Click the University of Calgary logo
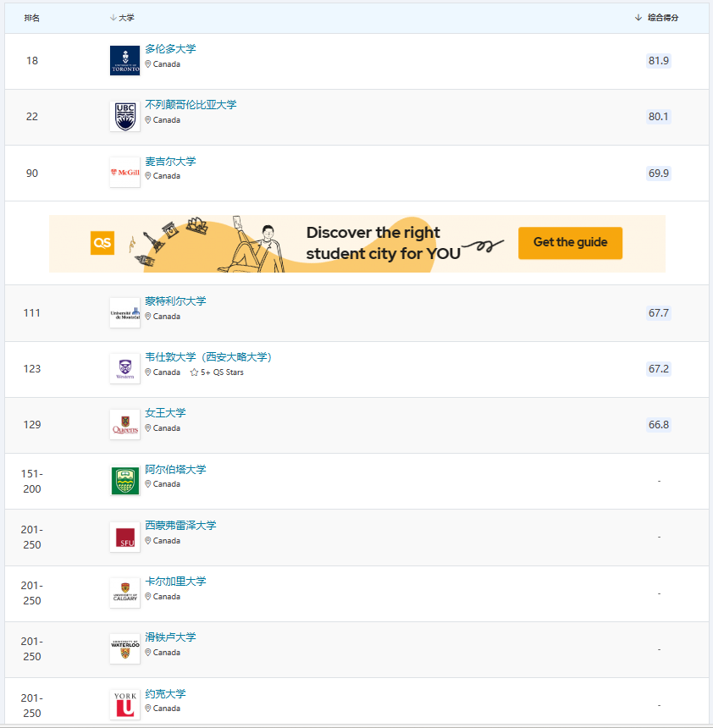713x728 pixels. point(125,593)
